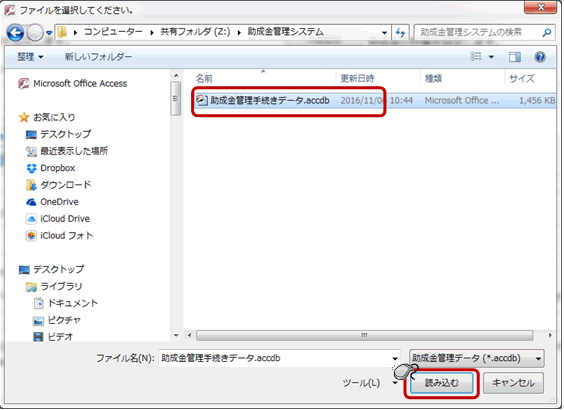Open the ツール(L) tools dropdown
This screenshot has width=564, height=410.
coord(370,383)
